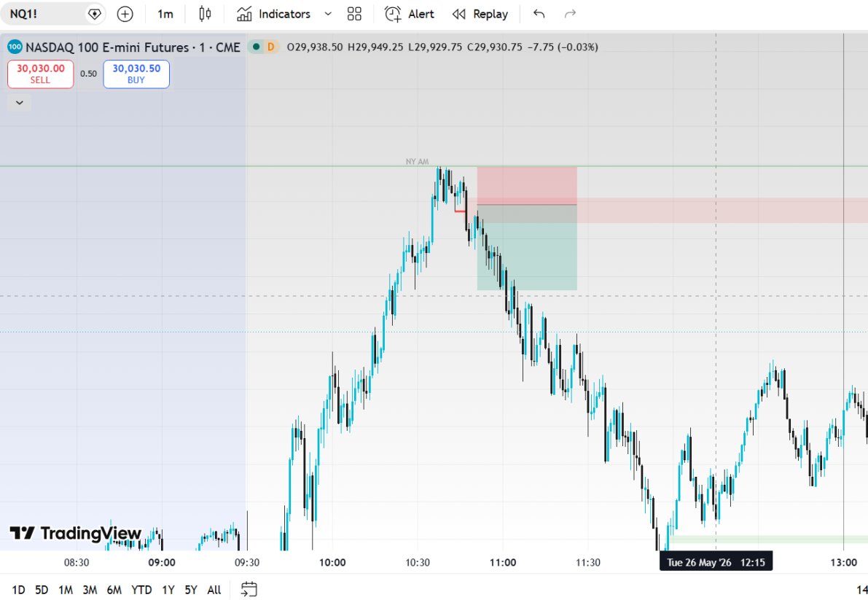This screenshot has width=868, height=600.
Task: Click the 30,030.50 BUY button
Action: pos(136,74)
